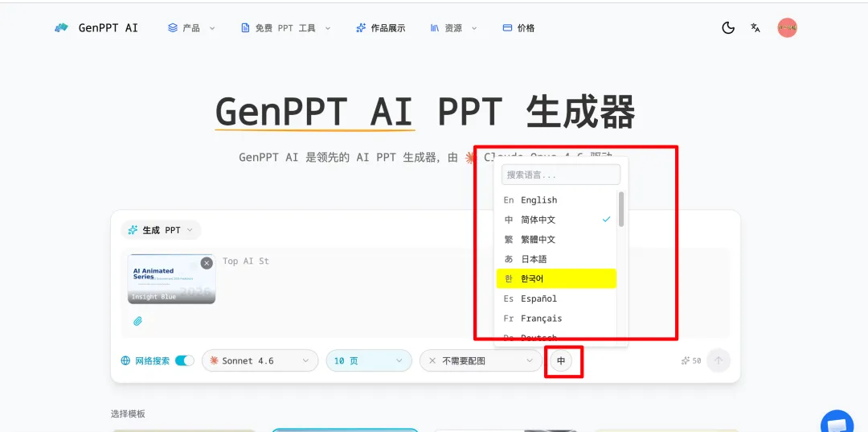Select Français in language list

(x=556, y=319)
